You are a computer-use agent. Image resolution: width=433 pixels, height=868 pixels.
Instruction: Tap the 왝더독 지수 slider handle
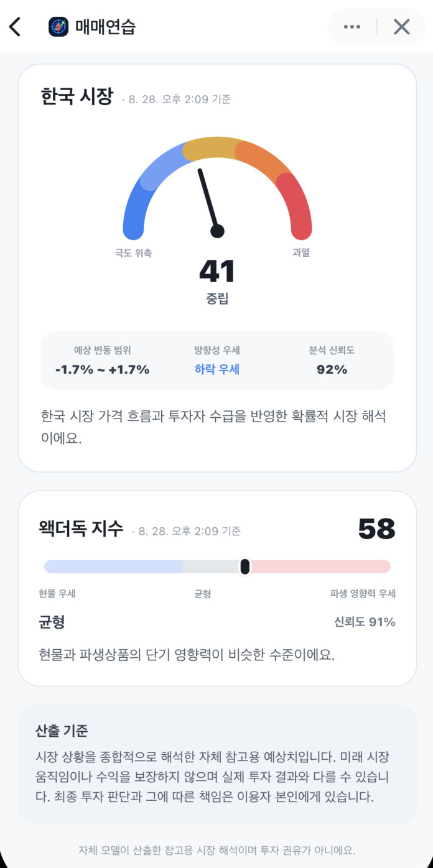(245, 566)
